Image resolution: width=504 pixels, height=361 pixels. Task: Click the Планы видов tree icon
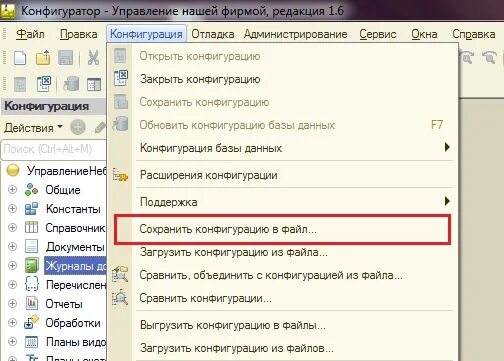tap(32, 342)
